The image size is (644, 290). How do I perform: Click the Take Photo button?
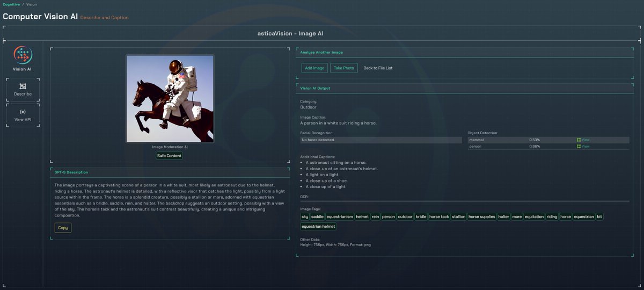(344, 68)
